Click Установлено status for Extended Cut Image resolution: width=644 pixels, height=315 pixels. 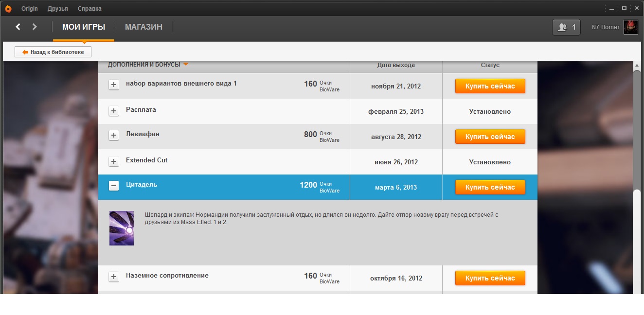click(490, 162)
